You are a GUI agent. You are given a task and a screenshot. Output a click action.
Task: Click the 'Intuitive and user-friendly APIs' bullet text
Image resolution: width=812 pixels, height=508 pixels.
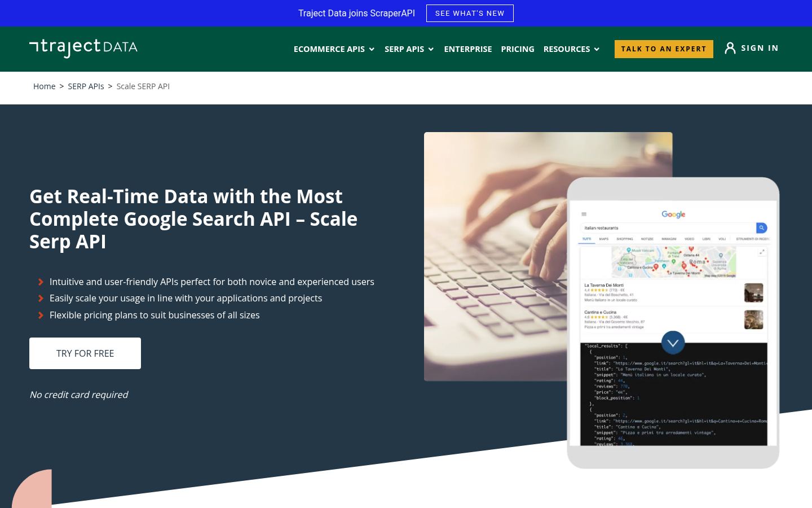(x=212, y=282)
